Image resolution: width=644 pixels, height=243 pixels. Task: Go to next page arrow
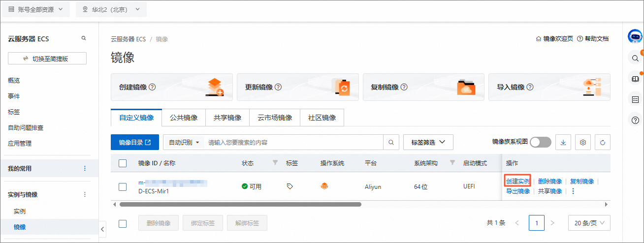[552, 223]
